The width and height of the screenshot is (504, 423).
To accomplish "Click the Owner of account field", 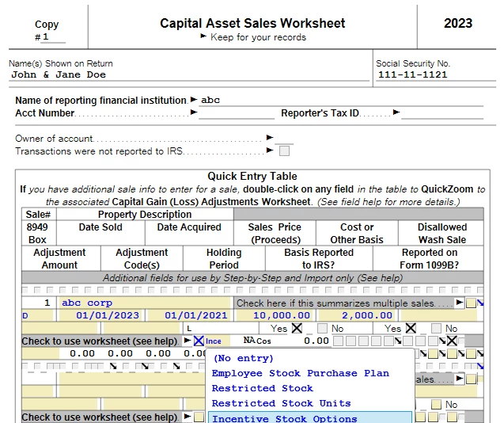I will click(284, 139).
